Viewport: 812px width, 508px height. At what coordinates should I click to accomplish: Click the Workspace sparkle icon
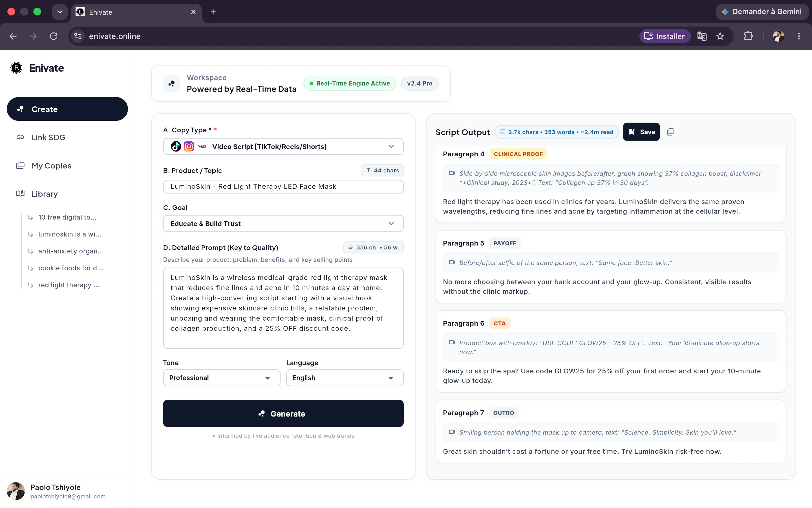[171, 83]
